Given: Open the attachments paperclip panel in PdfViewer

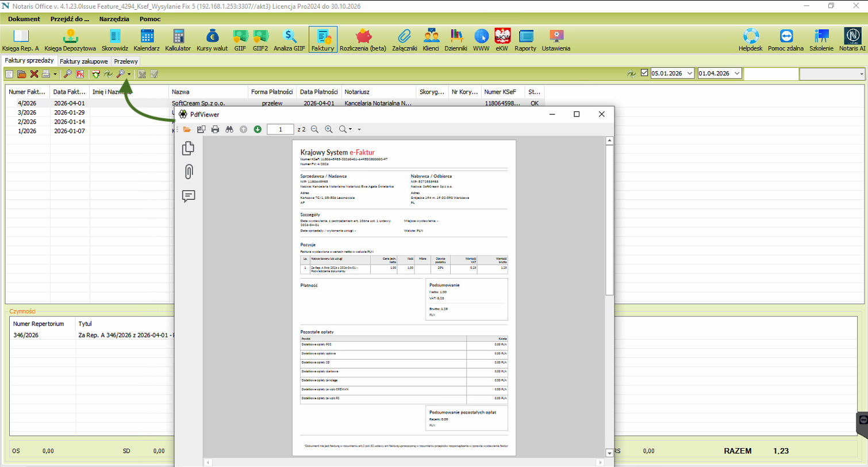Looking at the screenshot, I should pos(189,172).
